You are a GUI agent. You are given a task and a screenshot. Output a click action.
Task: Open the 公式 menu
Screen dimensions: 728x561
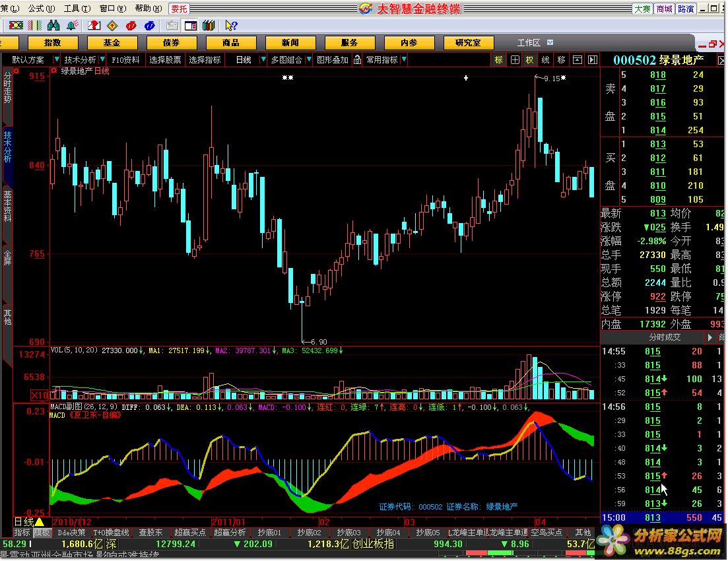[x=41, y=9]
